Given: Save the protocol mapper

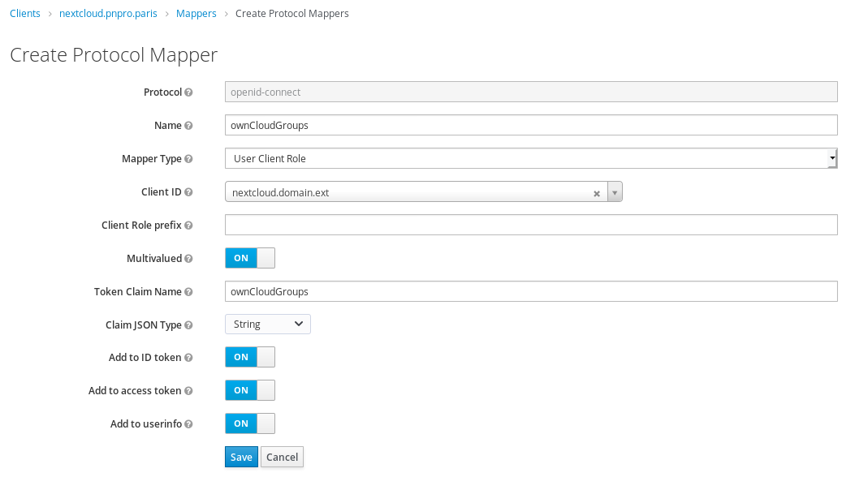Looking at the screenshot, I should point(240,457).
